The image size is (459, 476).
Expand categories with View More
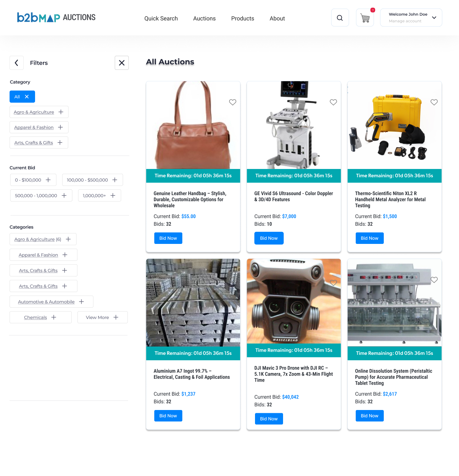(x=103, y=317)
